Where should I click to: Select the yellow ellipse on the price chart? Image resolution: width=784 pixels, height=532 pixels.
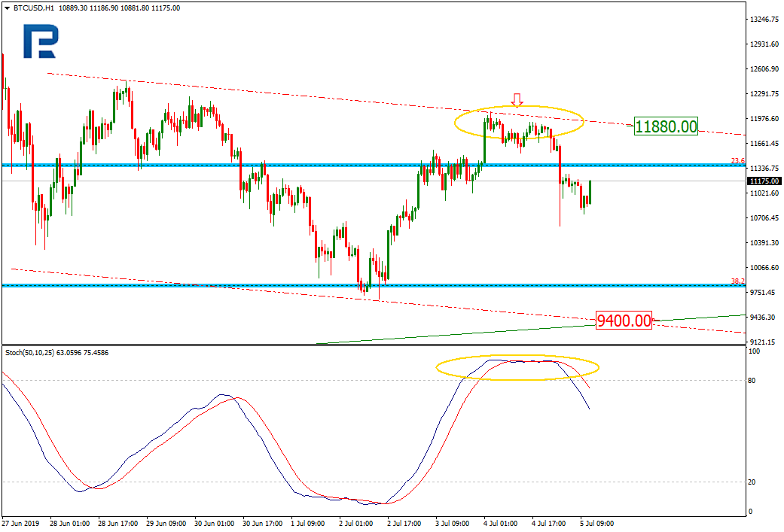519,123
